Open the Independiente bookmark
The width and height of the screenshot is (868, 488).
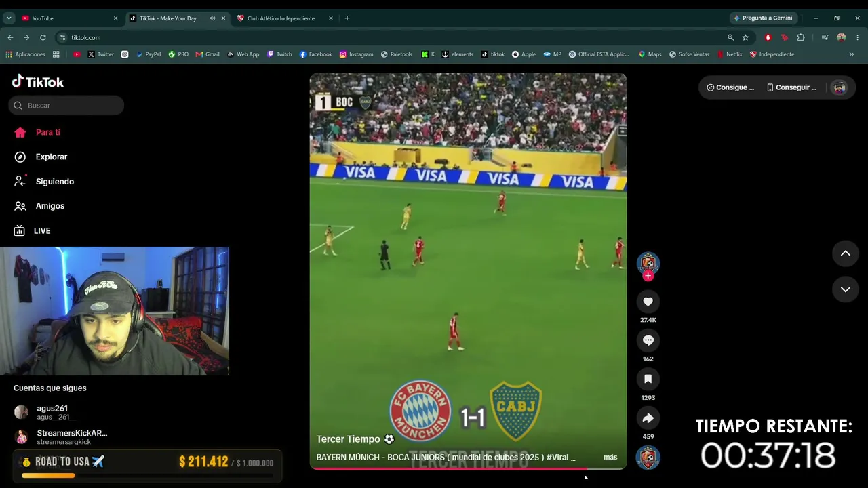point(772,54)
